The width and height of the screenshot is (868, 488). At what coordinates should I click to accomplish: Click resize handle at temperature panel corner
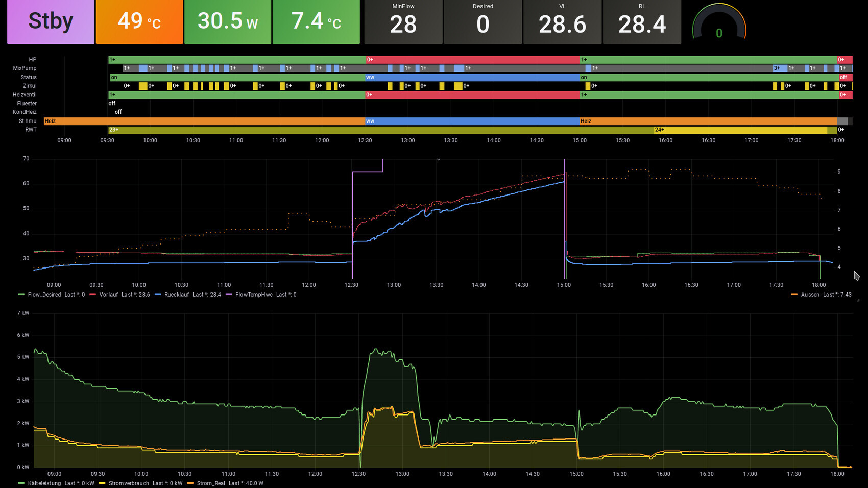(858, 300)
